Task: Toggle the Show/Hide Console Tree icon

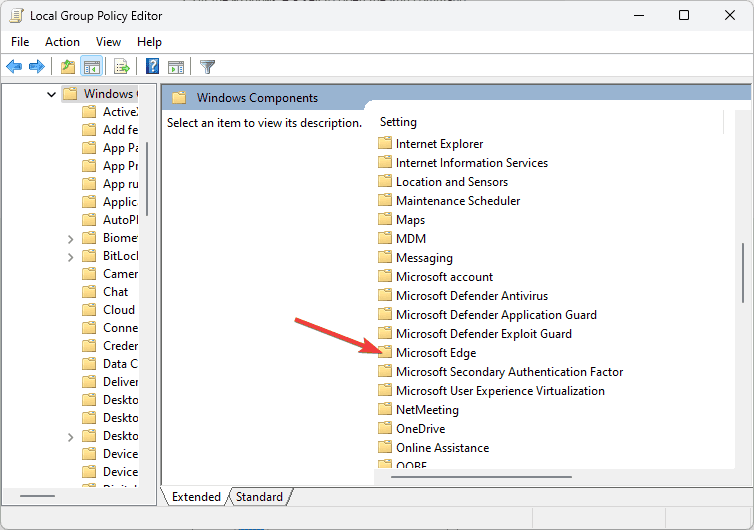Action: (x=91, y=67)
